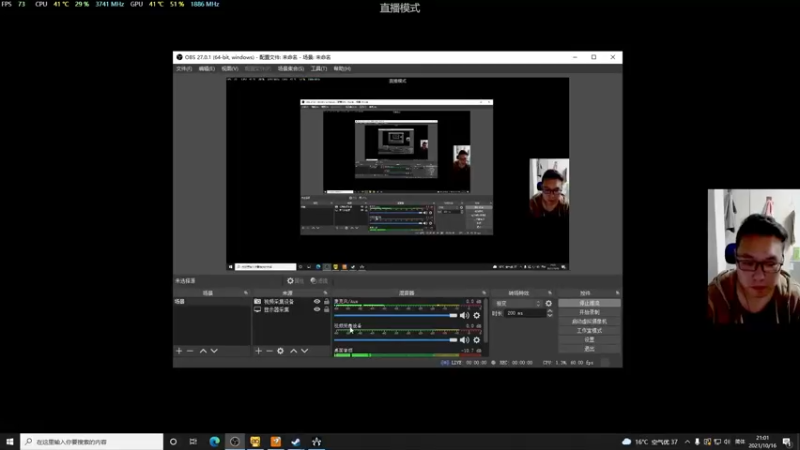
Task: Remove selected scene with minus icon
Action: pos(190,351)
